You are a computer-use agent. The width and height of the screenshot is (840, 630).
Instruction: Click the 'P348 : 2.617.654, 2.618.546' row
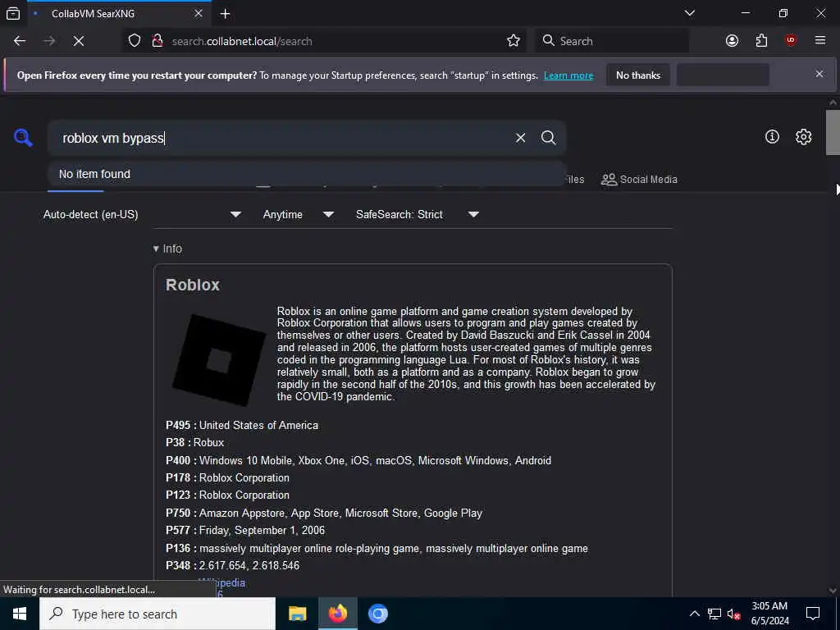tap(232, 565)
